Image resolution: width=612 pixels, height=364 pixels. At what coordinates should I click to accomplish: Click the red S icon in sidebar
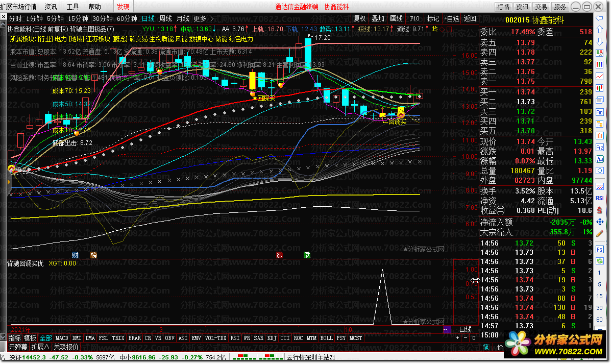[600, 210]
